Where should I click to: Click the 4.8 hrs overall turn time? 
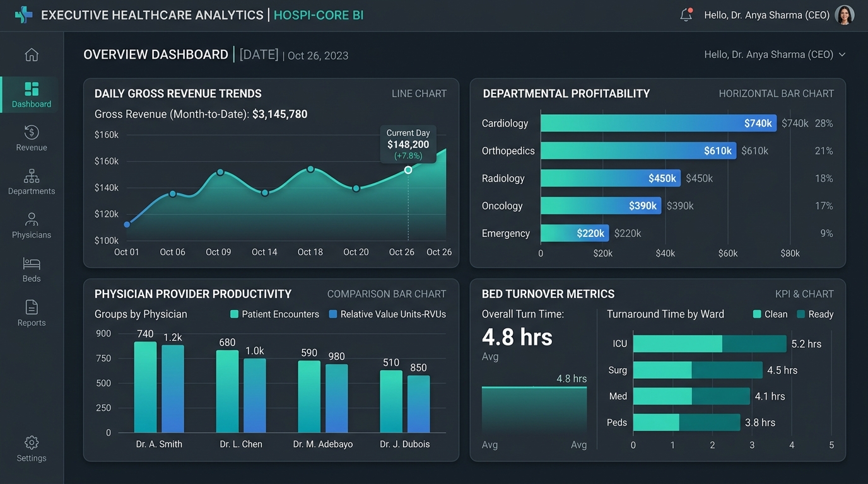517,337
